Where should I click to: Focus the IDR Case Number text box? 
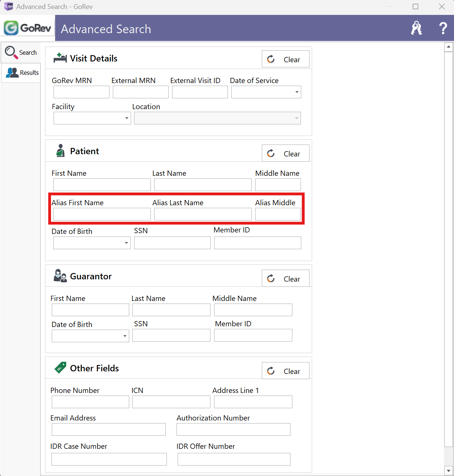click(x=109, y=459)
